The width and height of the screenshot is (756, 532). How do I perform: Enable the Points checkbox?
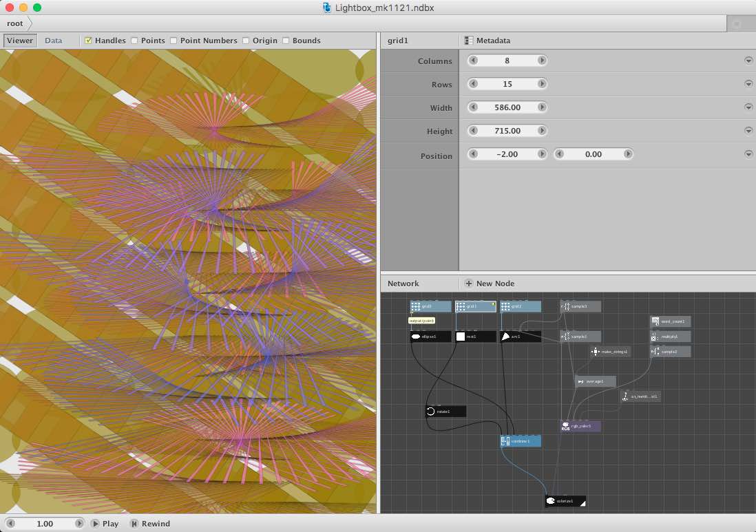[134, 41]
